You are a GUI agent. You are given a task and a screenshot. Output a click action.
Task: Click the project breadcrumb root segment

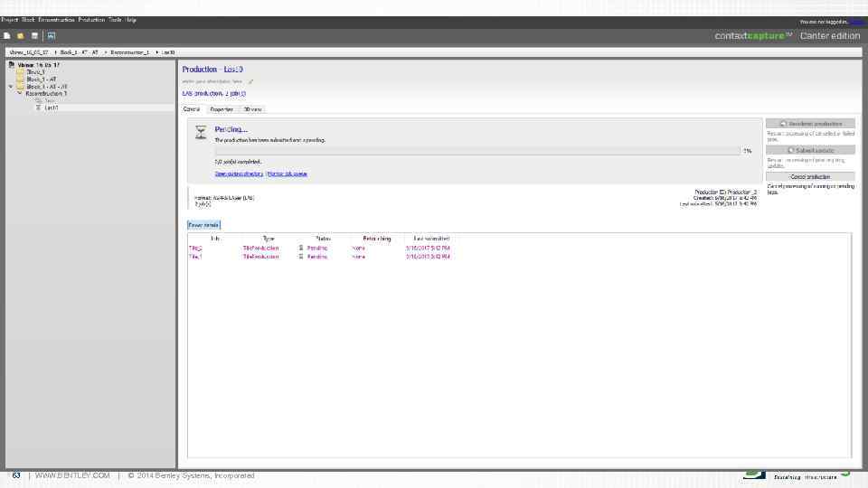29,52
